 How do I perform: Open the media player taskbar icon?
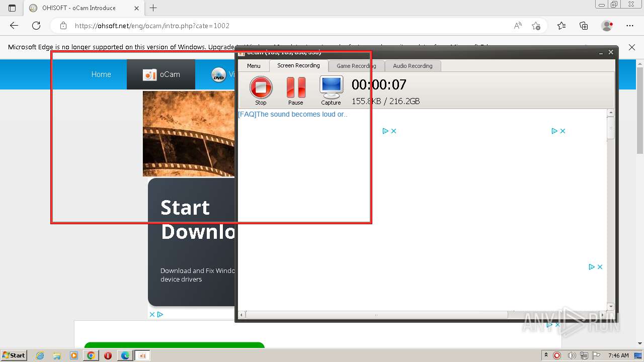pos(74,355)
